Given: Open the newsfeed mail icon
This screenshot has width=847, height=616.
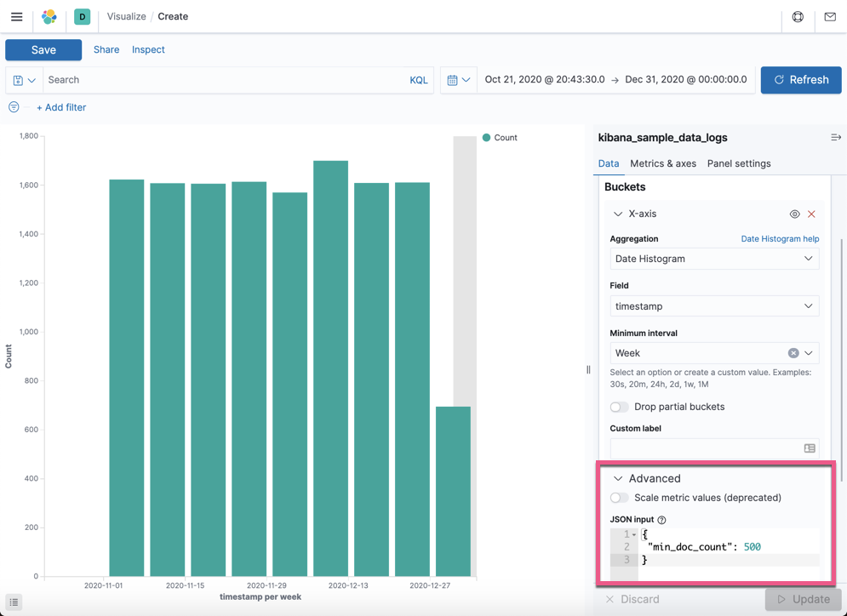Looking at the screenshot, I should tap(830, 17).
